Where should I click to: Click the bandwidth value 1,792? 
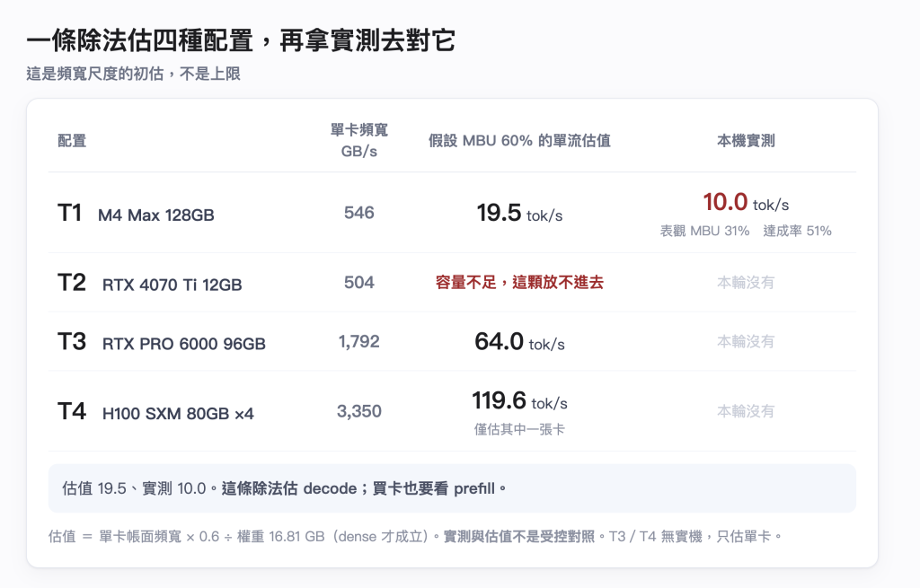[359, 341]
